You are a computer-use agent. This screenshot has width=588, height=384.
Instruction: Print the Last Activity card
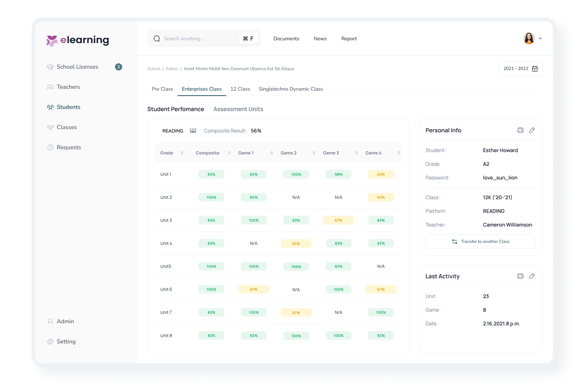(x=520, y=276)
